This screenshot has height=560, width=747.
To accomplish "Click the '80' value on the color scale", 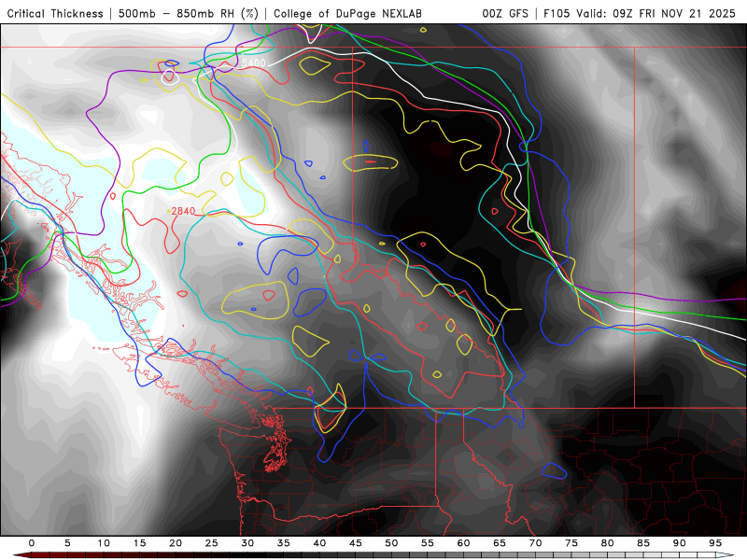I will [608, 543].
